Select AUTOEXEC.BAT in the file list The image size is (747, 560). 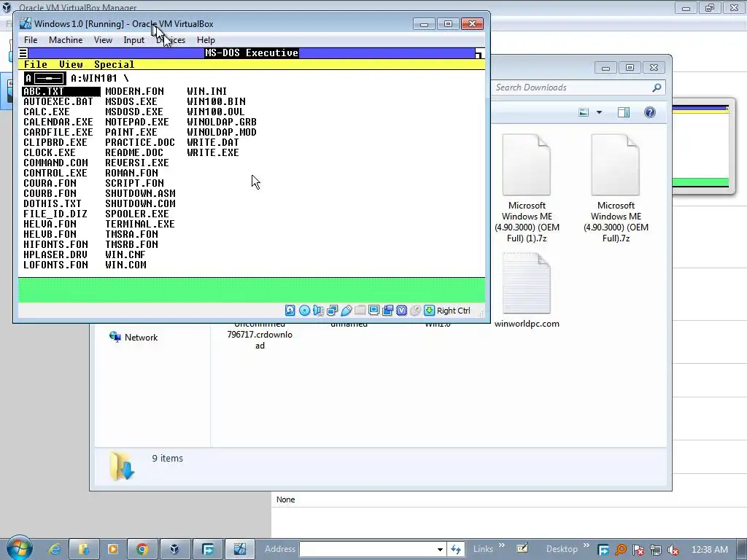tap(58, 102)
